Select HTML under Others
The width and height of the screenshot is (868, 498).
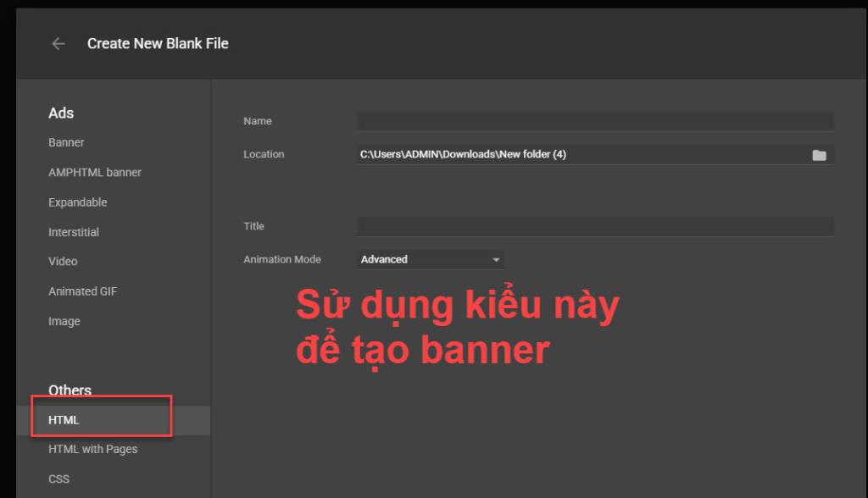point(64,420)
